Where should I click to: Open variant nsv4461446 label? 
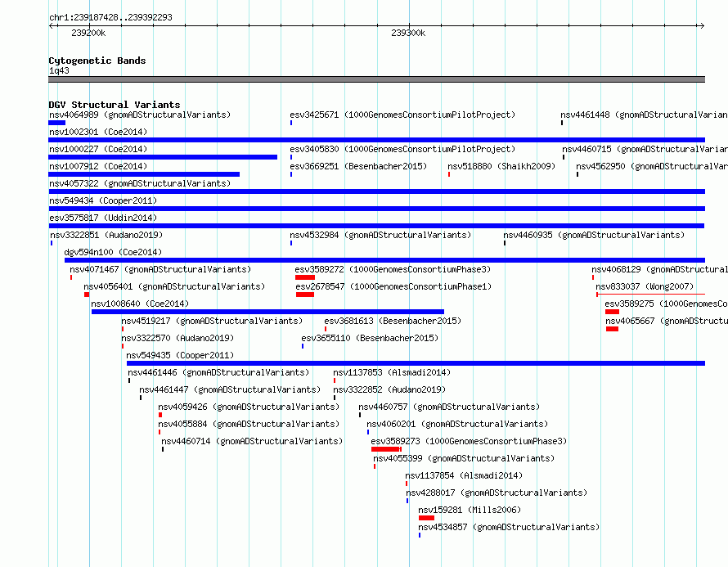click(218, 372)
